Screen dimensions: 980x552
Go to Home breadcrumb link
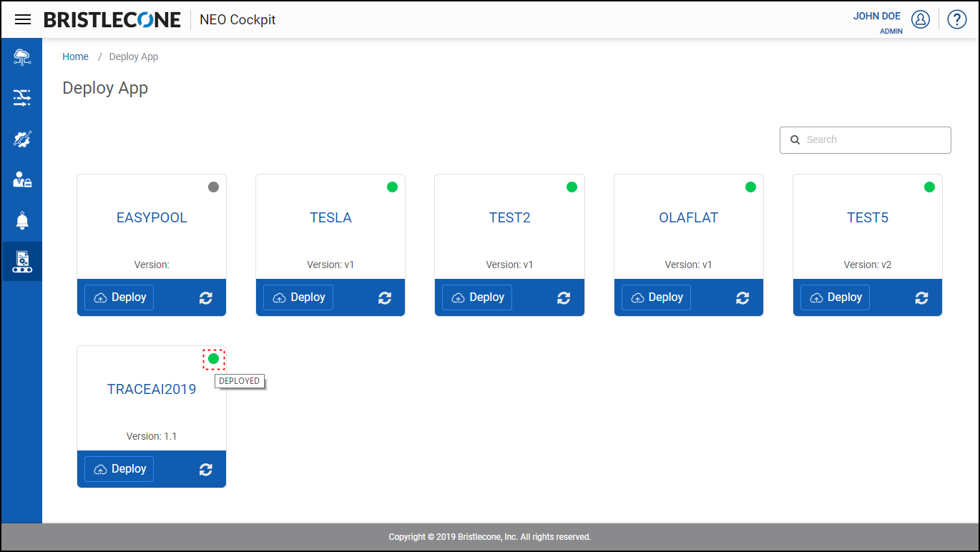point(75,56)
